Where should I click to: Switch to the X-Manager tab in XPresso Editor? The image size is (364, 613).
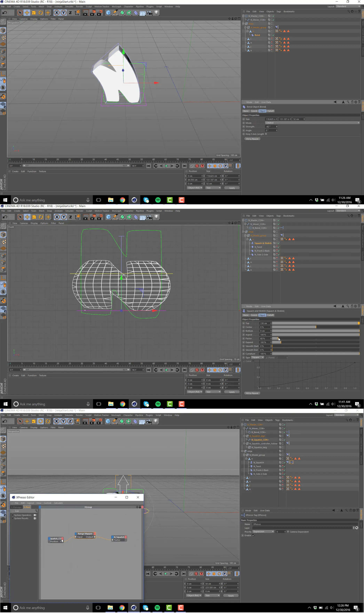tap(16, 507)
